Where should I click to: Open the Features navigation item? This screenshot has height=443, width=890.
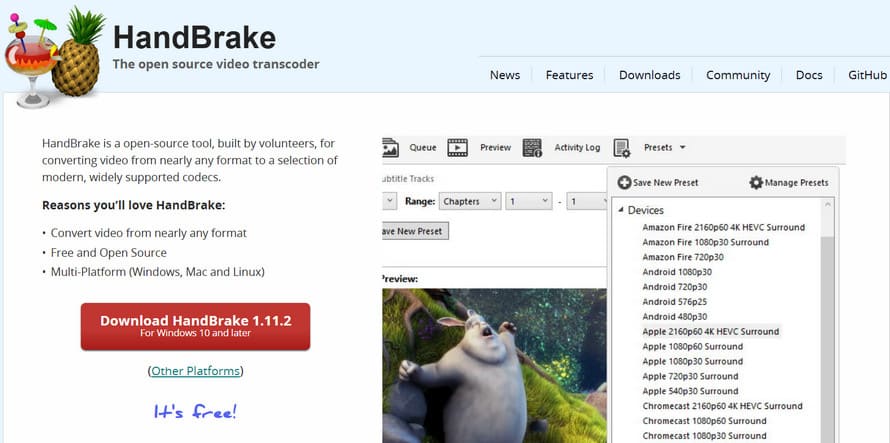(569, 75)
